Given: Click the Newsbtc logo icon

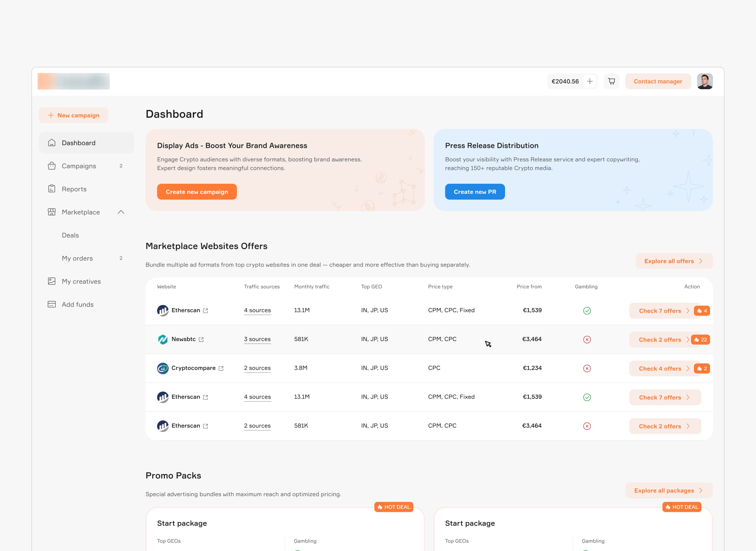Looking at the screenshot, I should pos(163,339).
